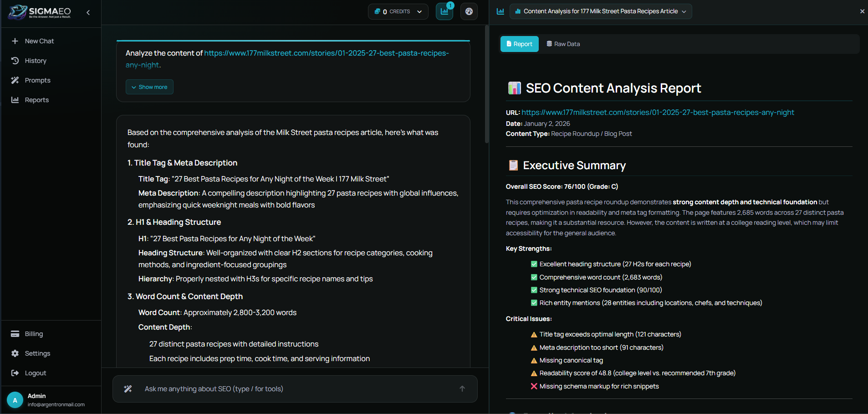The height and width of the screenshot is (414, 868).
Task: Switch to the Raw Data tab
Action: pyautogui.click(x=563, y=44)
